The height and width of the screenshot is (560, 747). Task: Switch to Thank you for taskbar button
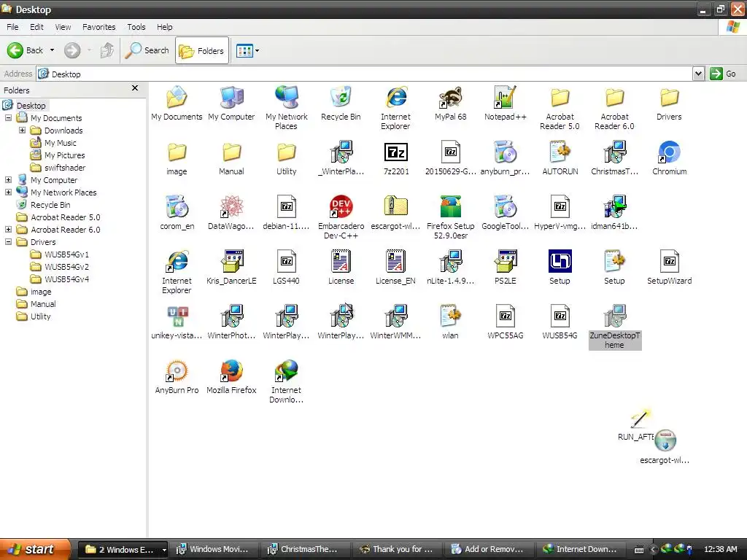[x=396, y=550]
